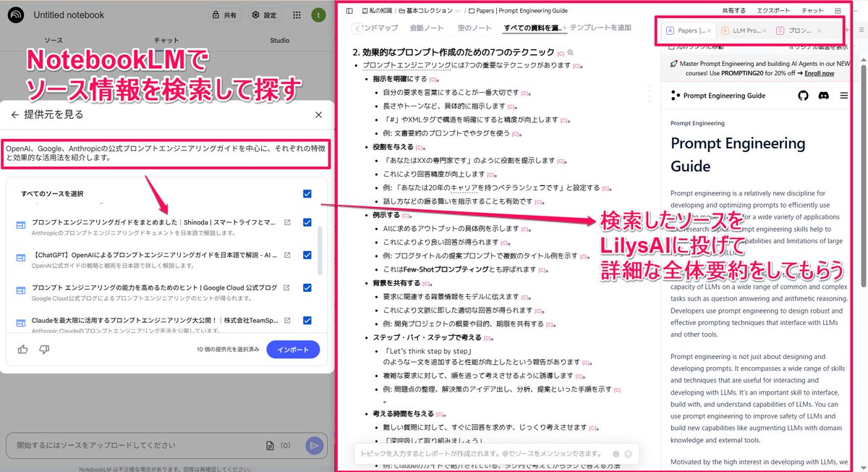868x472 pixels.
Task: Open Google Cloud 公式ブログ external link icon
Action: click(x=287, y=287)
